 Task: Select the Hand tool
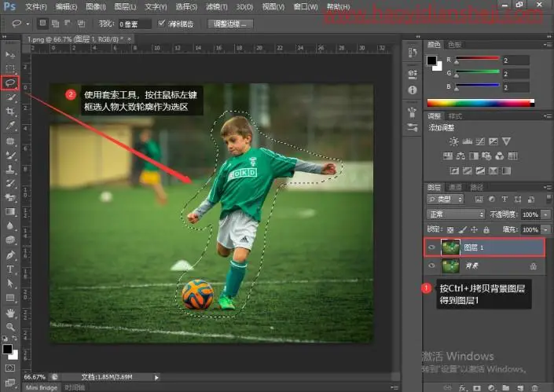click(10, 313)
